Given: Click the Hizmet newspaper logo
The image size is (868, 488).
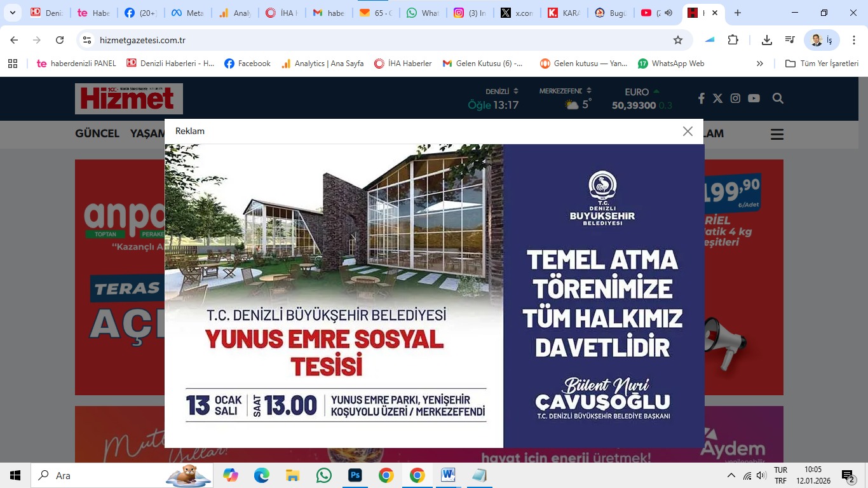Looking at the screenshot, I should point(129,98).
